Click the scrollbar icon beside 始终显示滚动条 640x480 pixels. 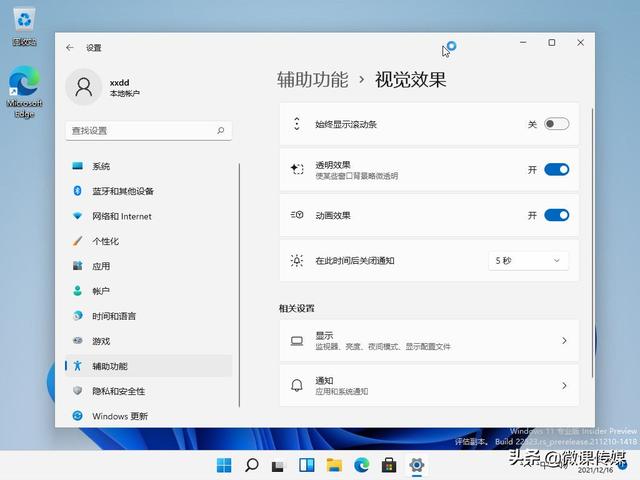pos(297,124)
